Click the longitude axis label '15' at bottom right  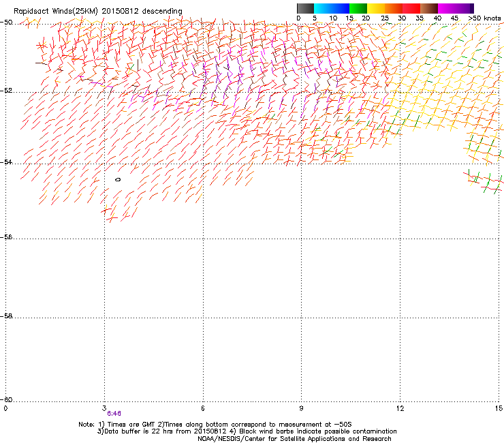(499, 408)
